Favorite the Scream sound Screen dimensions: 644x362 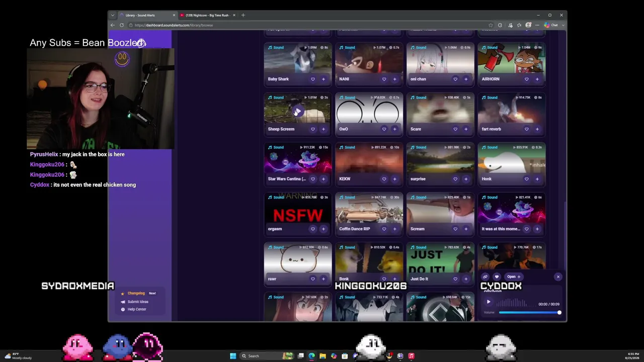[455, 229]
